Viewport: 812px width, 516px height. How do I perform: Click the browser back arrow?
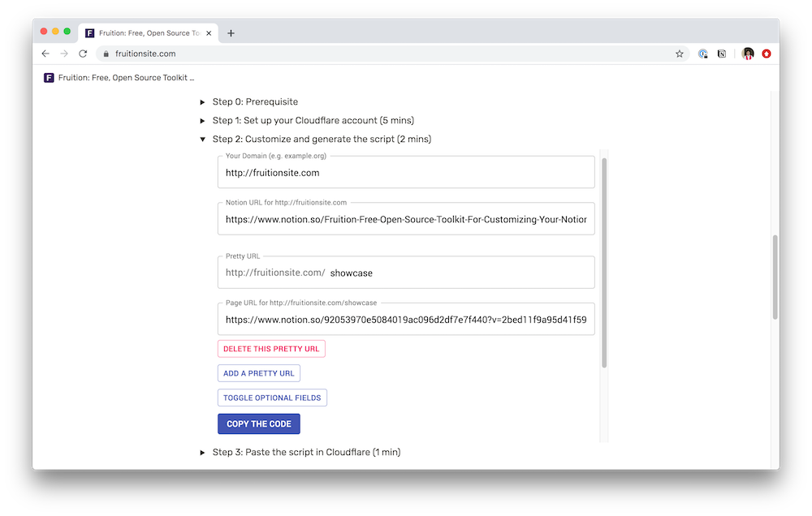pos(45,54)
